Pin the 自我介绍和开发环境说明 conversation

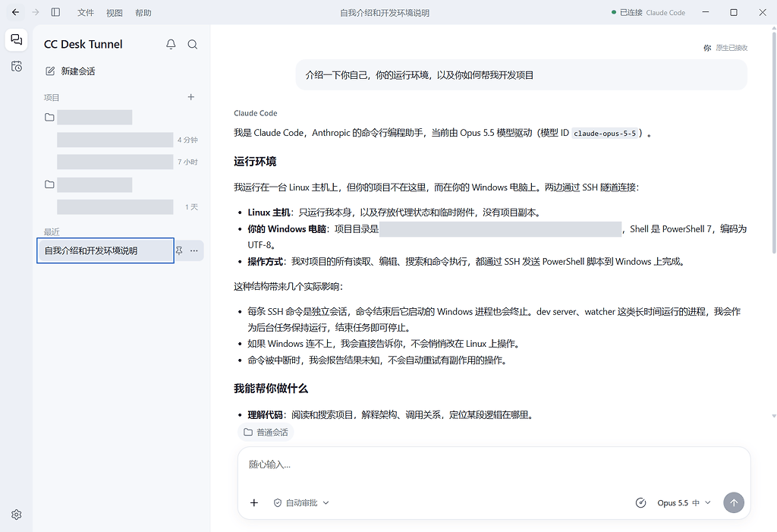(179, 250)
